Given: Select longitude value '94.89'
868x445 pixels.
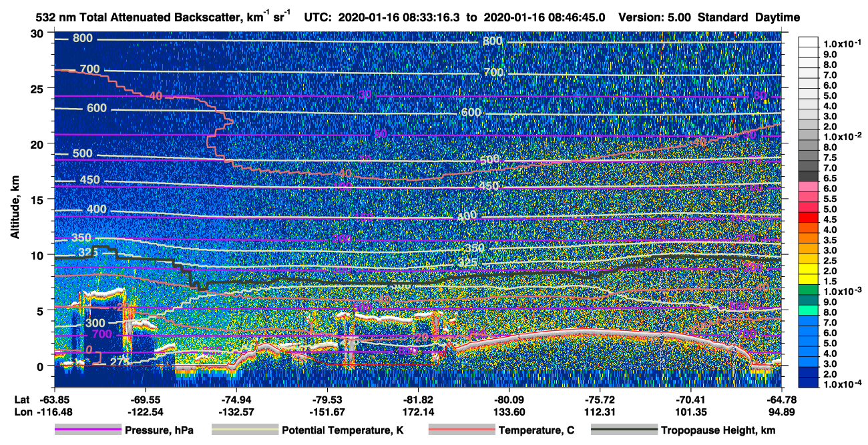Looking at the screenshot, I should [782, 411].
